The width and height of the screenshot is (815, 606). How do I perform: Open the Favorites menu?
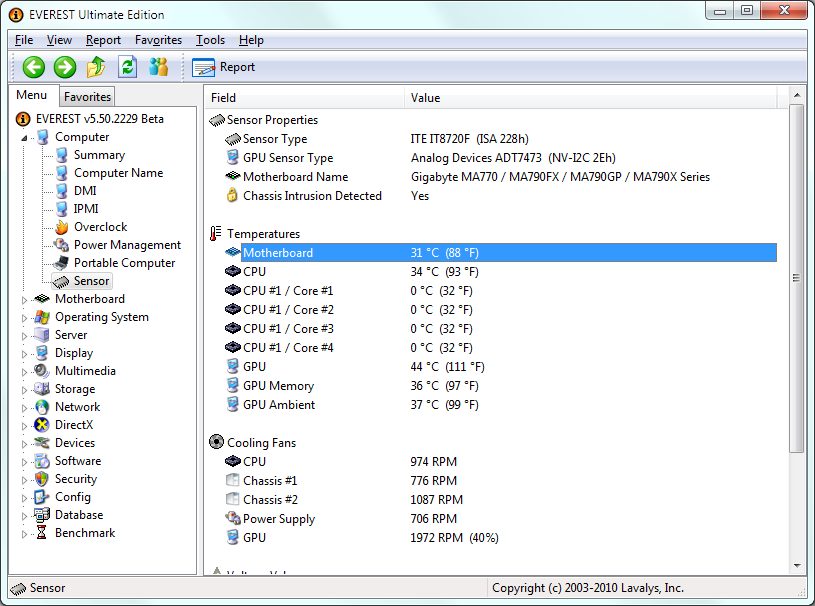coord(158,40)
